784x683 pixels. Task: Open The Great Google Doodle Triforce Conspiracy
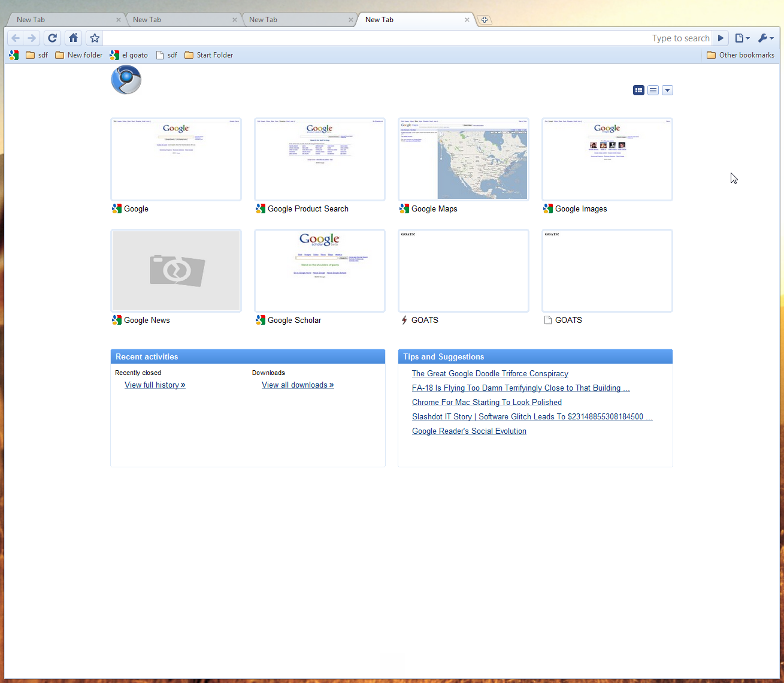[x=490, y=374]
